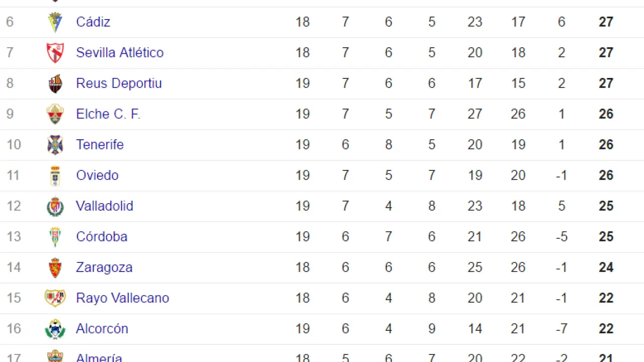
Task: Open the Elche C. F. team page
Action: click(x=108, y=114)
